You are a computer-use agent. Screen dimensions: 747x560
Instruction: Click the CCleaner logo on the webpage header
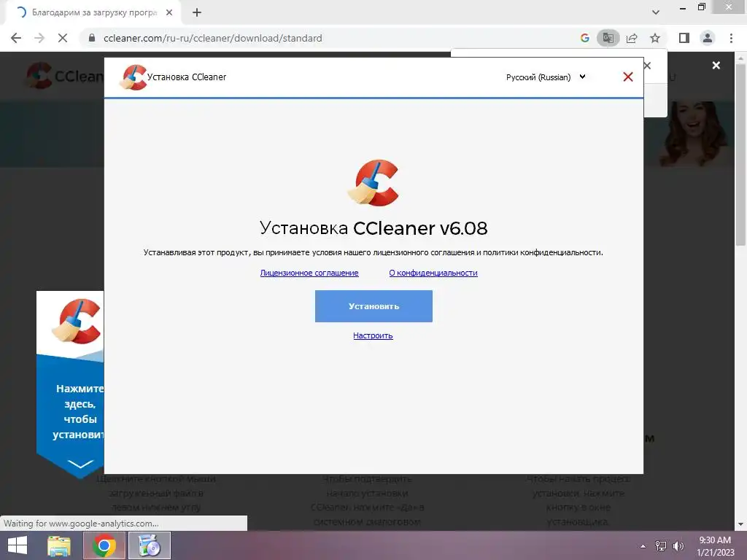pyautogui.click(x=65, y=75)
